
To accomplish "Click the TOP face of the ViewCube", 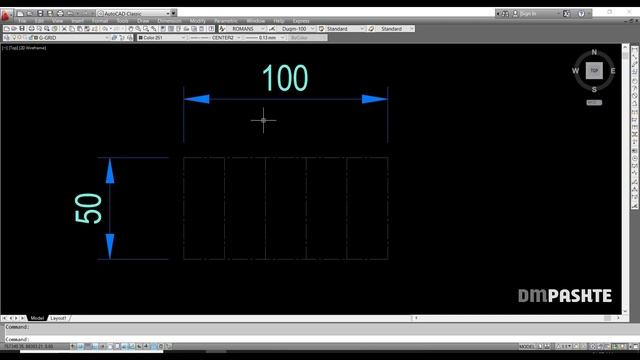I will 594,71.
